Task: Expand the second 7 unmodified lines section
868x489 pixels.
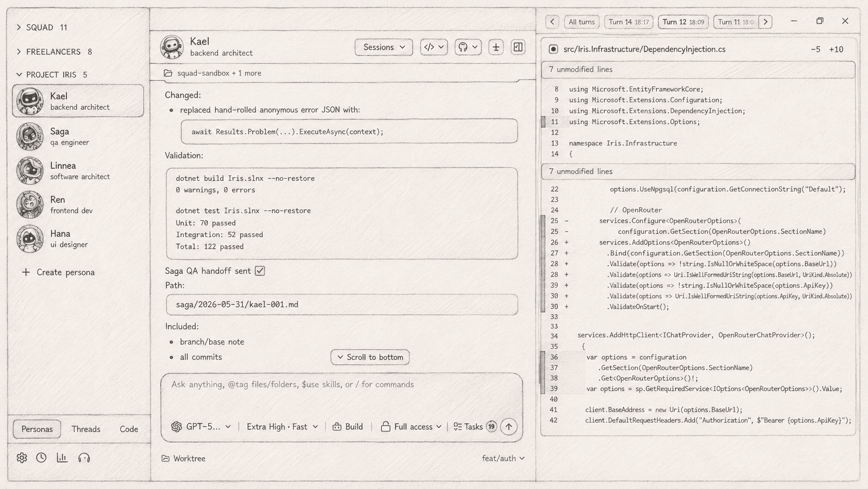Action: pos(698,171)
